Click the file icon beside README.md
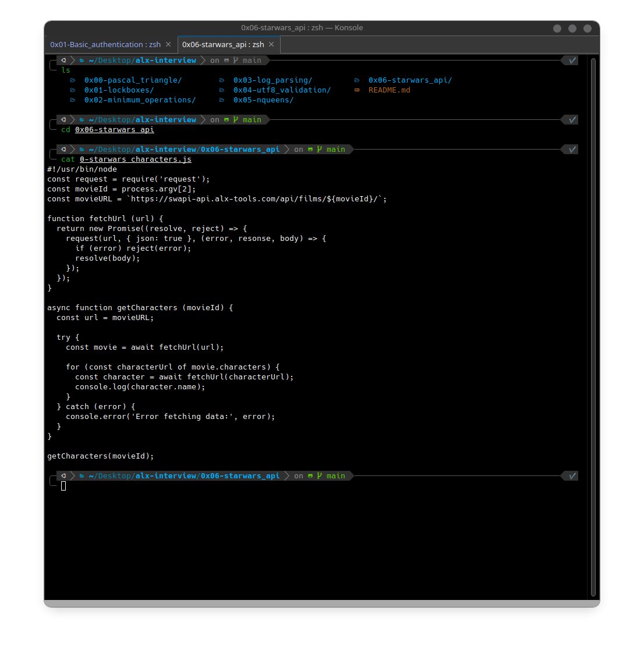Screen dimensions: 644x657 point(357,90)
